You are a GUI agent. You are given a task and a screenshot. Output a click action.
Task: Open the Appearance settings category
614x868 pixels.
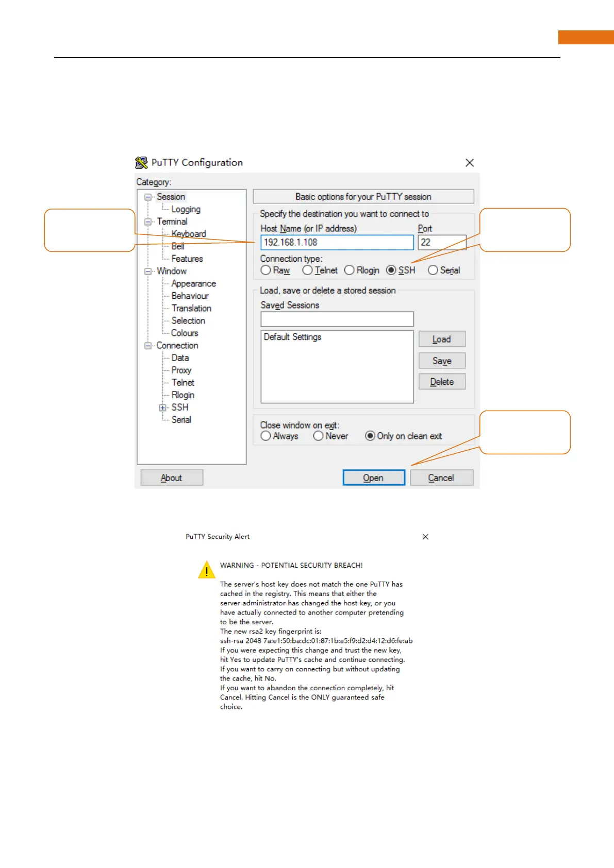point(194,283)
